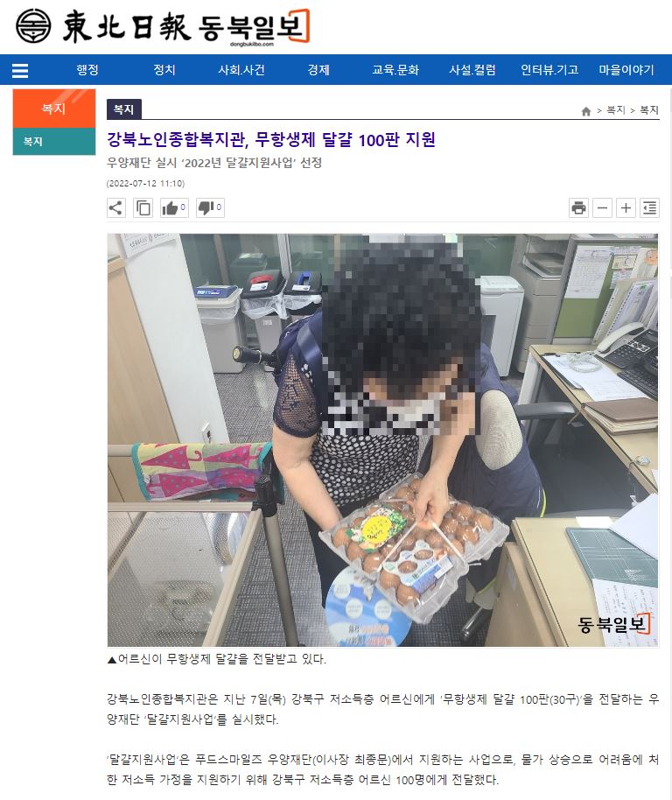Open the hamburger menu icon
The height and width of the screenshot is (800, 672).
tap(20, 70)
